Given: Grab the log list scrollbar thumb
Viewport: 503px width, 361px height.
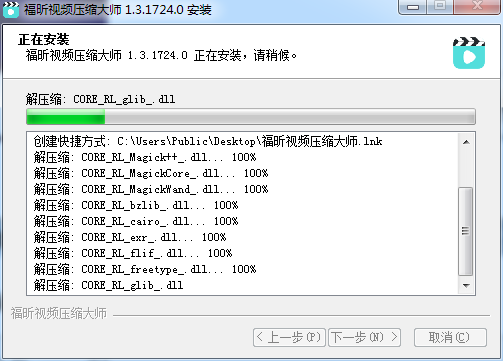Looking at the screenshot, I should [466, 231].
